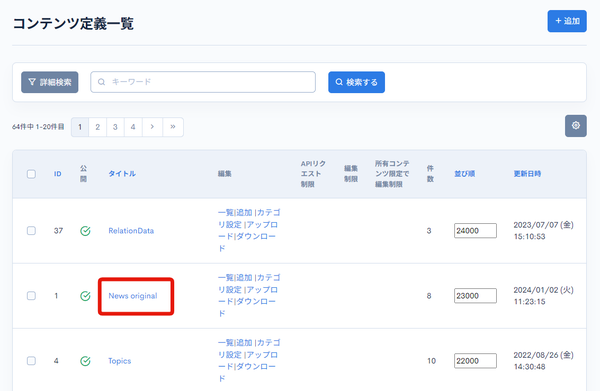The width and height of the screenshot is (600, 391).
Task: Click the APIリクエスト制限 column header
Action: tap(313, 174)
